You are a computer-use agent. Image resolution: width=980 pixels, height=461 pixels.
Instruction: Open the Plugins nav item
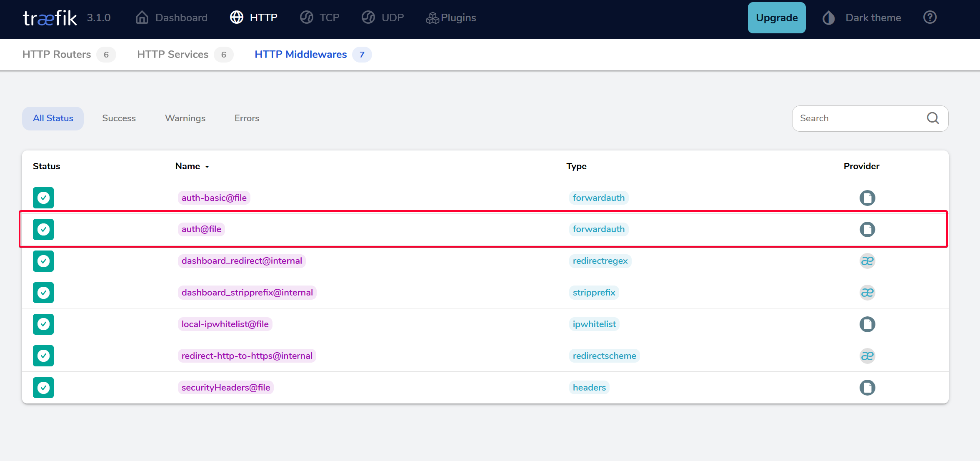[451, 18]
